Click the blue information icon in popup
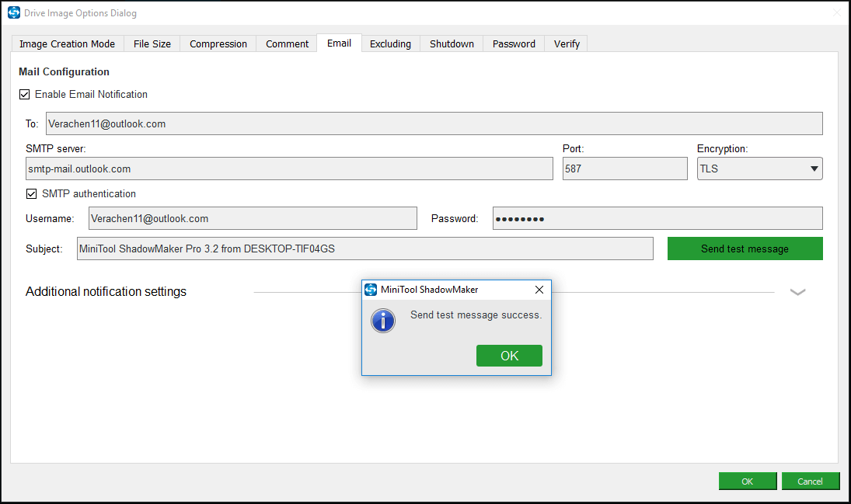 click(383, 321)
